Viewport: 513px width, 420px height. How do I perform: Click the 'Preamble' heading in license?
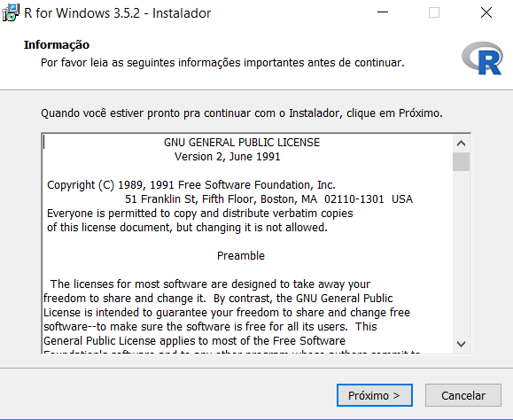tap(241, 256)
